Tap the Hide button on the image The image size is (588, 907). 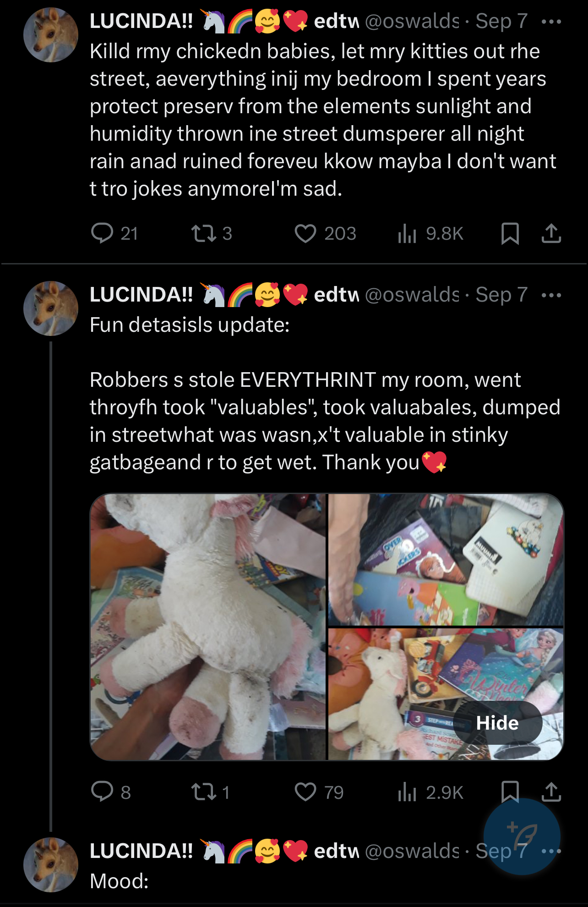(497, 723)
